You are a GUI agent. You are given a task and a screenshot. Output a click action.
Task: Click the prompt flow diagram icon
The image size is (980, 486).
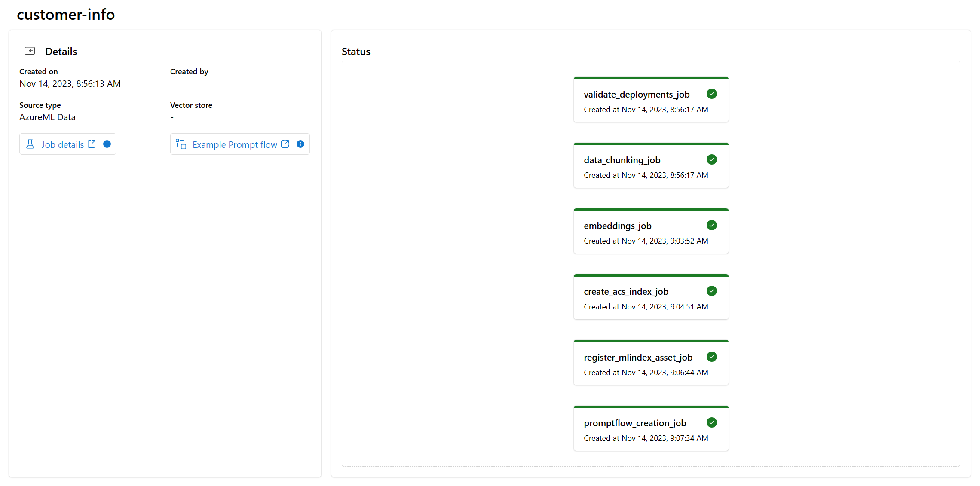point(181,144)
